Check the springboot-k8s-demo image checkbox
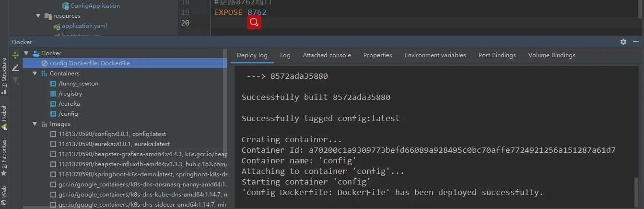 click(x=53, y=174)
